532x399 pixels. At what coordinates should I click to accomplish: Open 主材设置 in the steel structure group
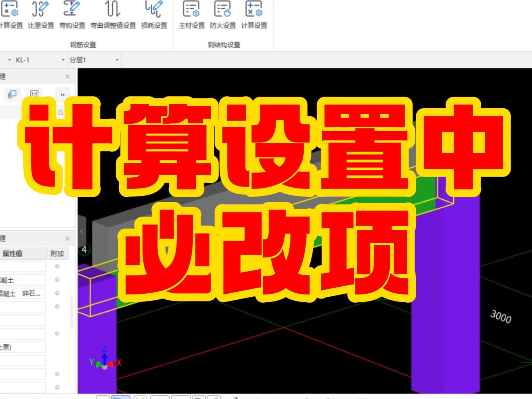pos(191,15)
